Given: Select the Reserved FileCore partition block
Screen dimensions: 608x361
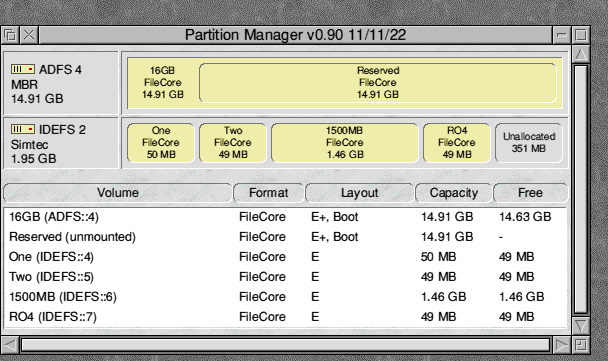Looking at the screenshot, I should [x=378, y=83].
